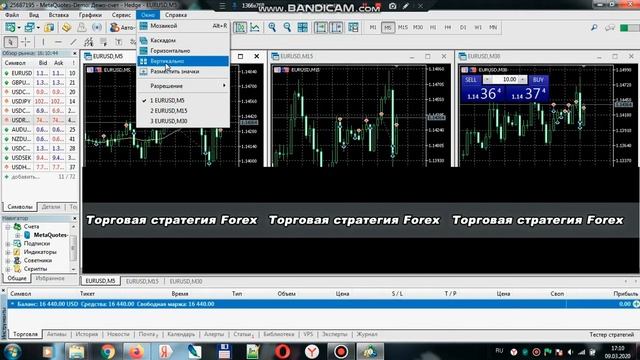Click the profiles toolbar icon
640x360 pixels.
coord(29,28)
